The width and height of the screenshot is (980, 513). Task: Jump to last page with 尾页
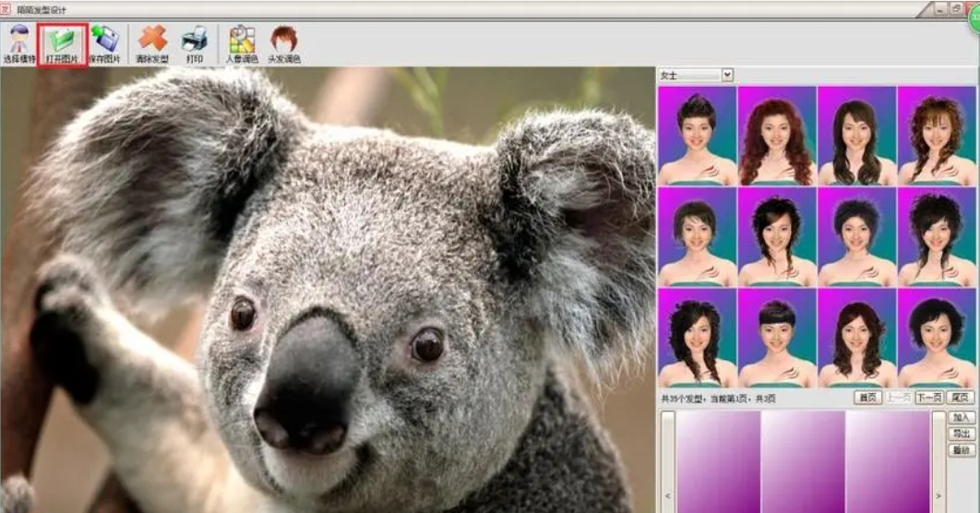point(960,398)
